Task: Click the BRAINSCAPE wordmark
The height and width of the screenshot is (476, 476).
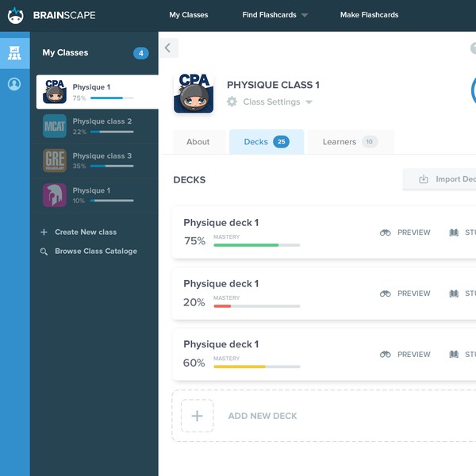Action: coord(64,16)
